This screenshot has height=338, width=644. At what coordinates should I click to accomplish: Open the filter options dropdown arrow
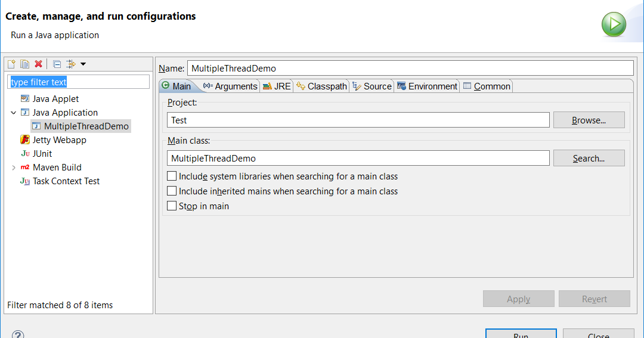83,64
